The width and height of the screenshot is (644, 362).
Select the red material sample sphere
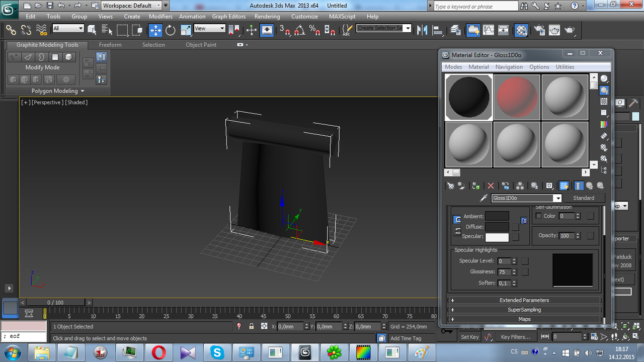517,98
